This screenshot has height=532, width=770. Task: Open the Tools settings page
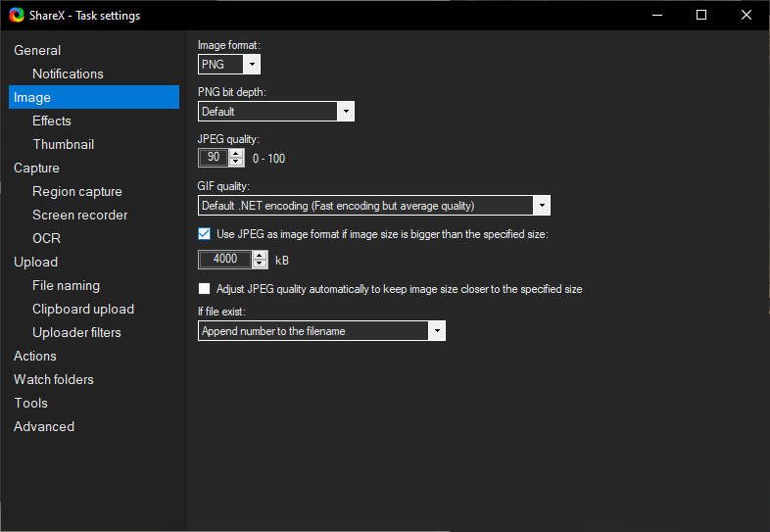(x=31, y=404)
